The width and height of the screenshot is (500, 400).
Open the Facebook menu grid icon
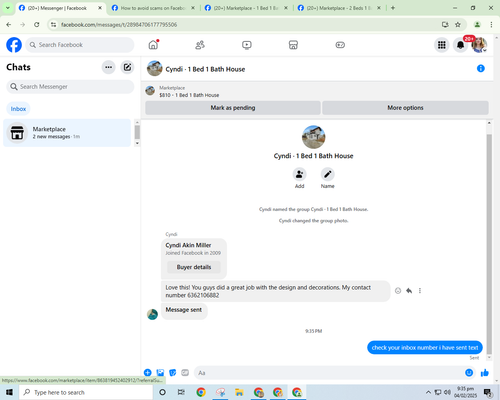click(x=442, y=45)
